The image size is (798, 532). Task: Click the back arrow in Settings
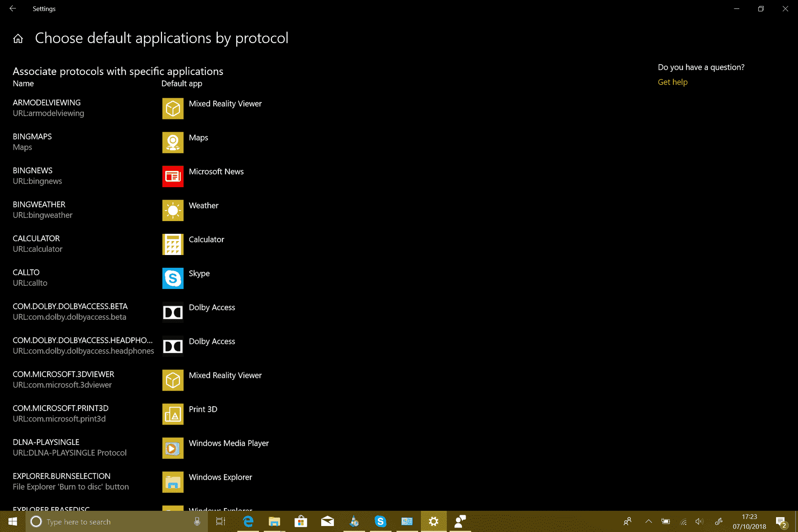coord(13,8)
